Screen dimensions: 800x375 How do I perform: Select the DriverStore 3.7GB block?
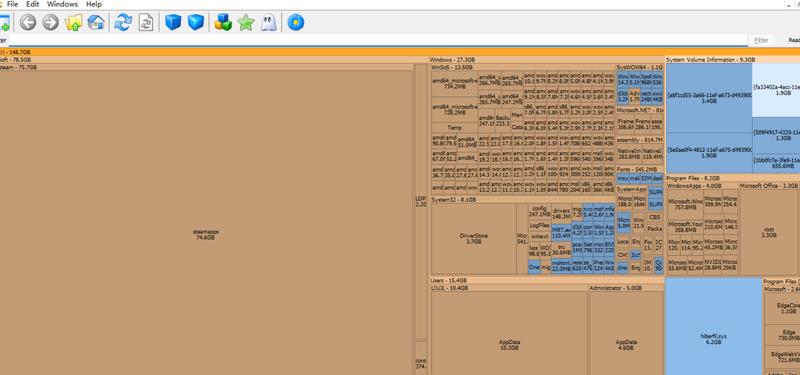pos(473,239)
